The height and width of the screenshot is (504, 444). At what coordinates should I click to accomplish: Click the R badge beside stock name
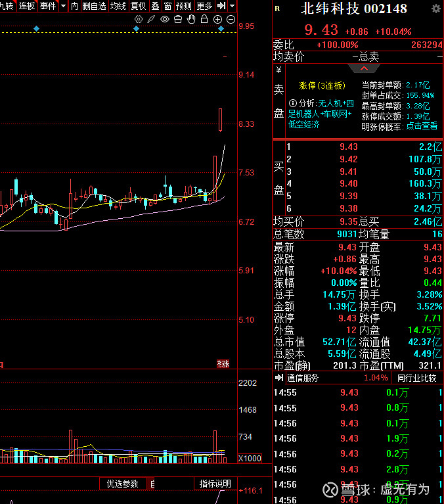coord(277,9)
